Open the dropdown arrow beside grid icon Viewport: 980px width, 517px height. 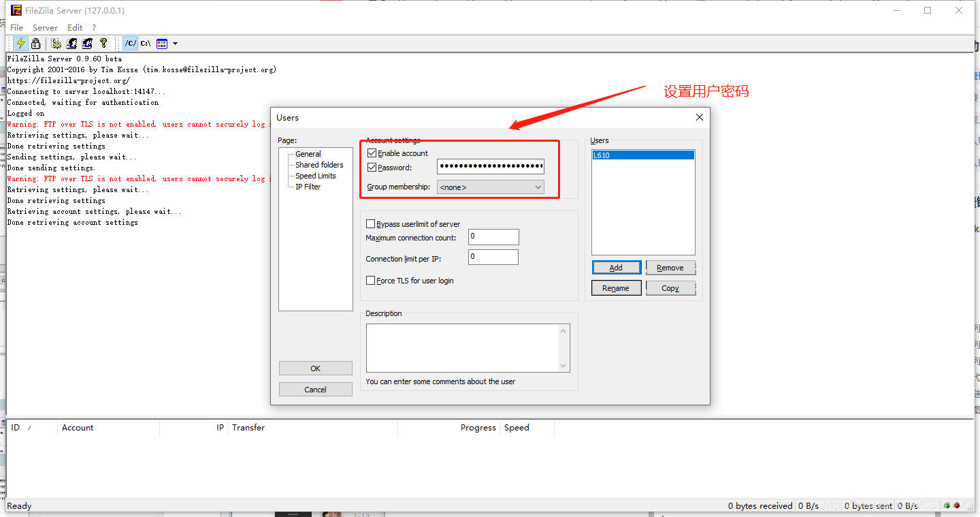pos(175,44)
